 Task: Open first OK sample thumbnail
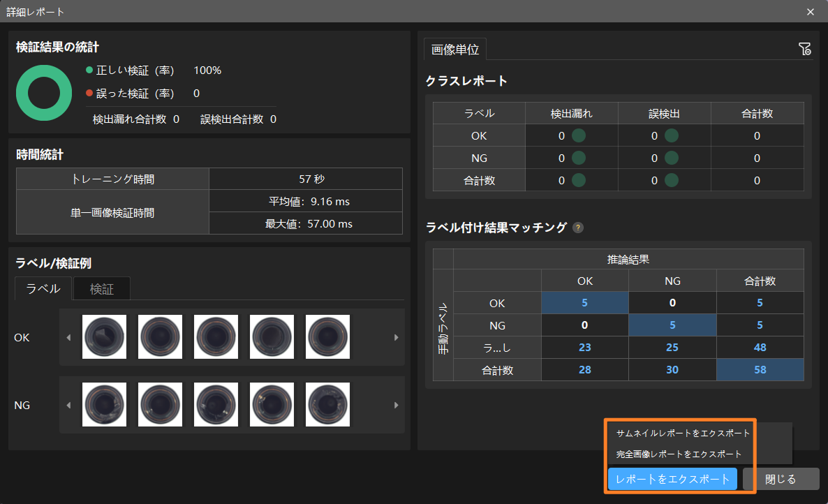coord(105,336)
